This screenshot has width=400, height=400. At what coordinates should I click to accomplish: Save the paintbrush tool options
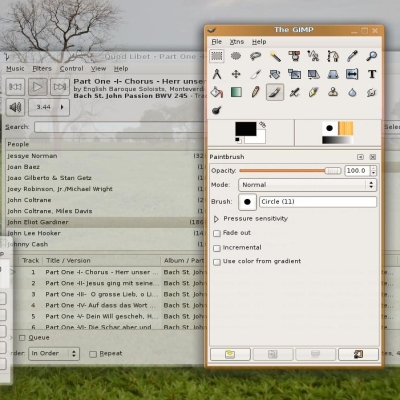[x=230, y=354]
